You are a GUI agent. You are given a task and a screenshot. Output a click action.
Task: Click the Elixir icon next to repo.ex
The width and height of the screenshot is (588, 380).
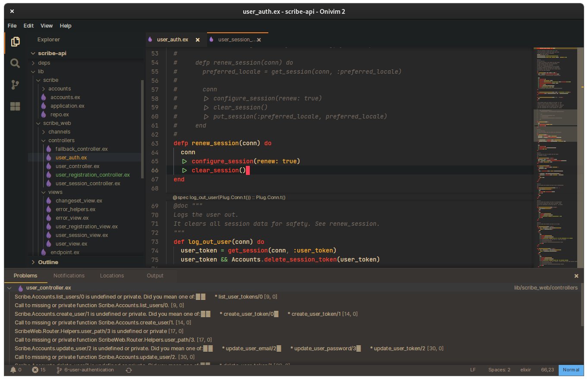click(43, 115)
